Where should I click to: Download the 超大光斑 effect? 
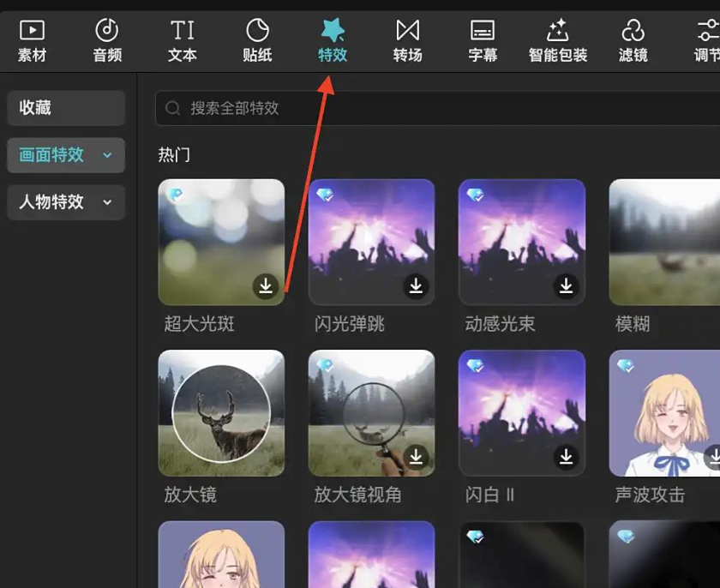pyautogui.click(x=266, y=287)
